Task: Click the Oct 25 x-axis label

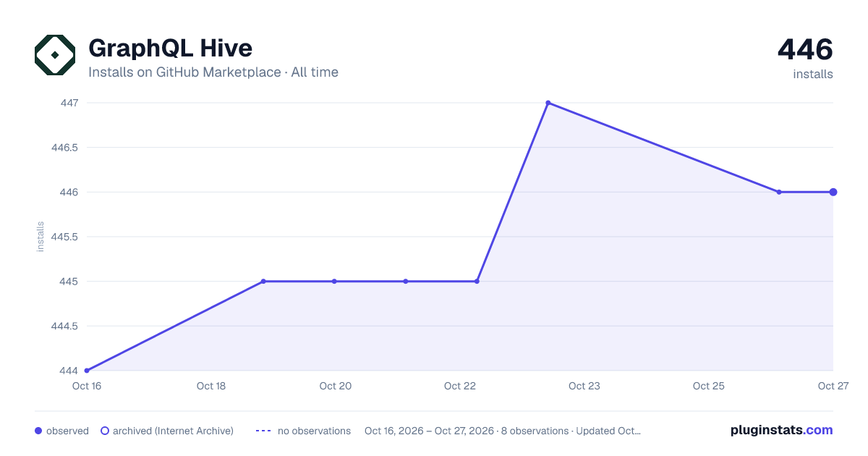Action: [x=709, y=386]
